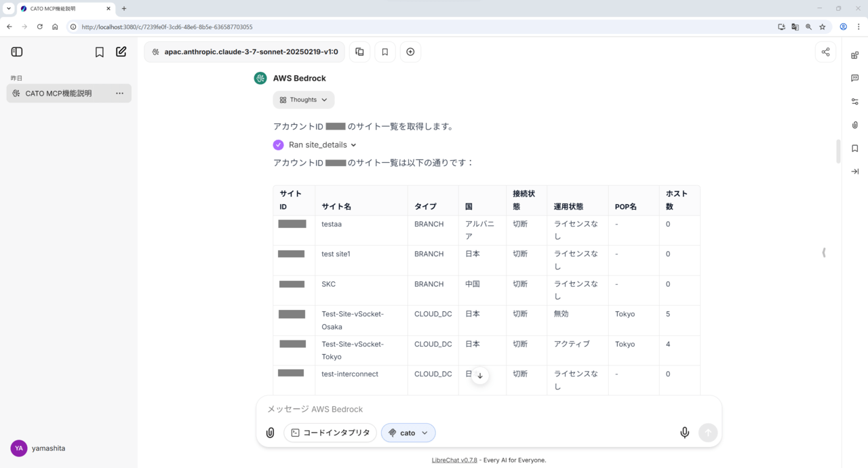Open parameters sliders icon in right panel
Screen dimensions: 868x468
click(x=855, y=102)
